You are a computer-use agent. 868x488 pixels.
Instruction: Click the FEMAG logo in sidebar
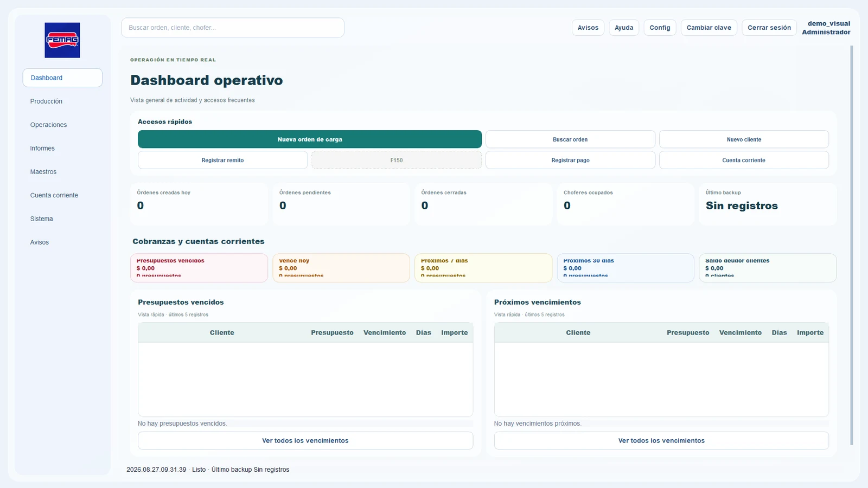(x=62, y=40)
